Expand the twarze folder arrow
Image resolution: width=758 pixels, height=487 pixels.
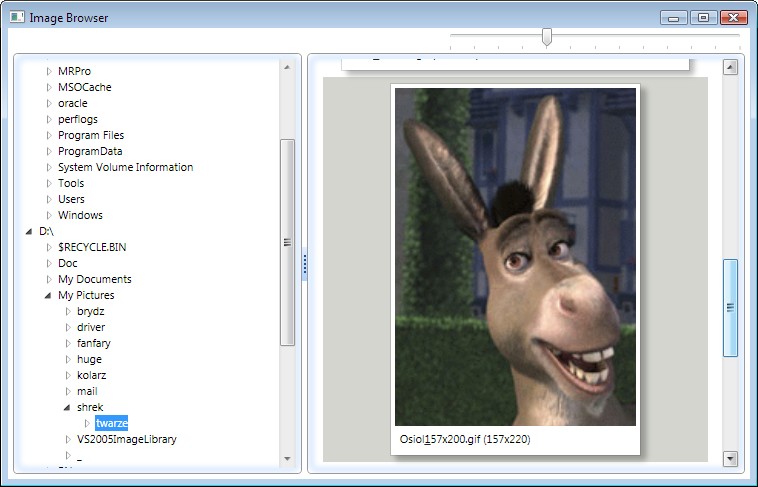[87, 423]
